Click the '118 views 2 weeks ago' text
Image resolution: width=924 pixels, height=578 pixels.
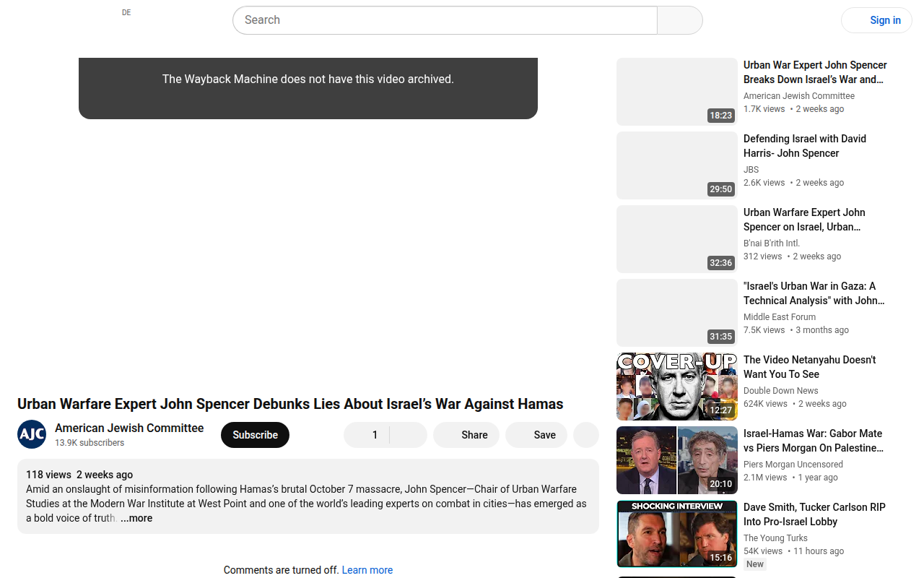[x=79, y=475]
